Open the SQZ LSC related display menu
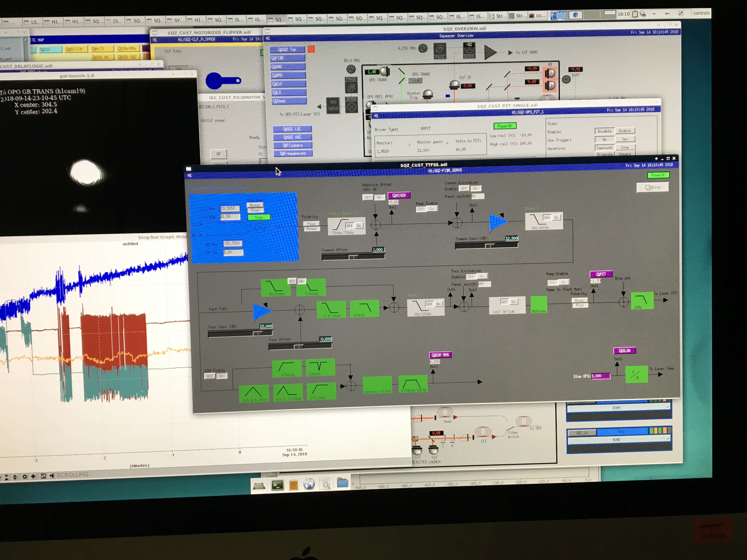Screen dimensions: 747x560 [292, 129]
